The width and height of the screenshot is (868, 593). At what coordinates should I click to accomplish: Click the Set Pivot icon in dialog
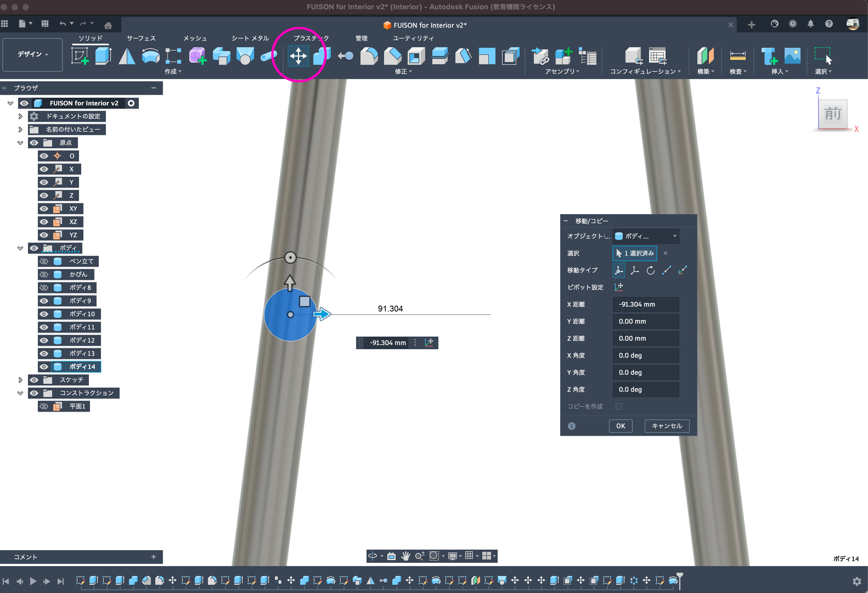(x=619, y=287)
